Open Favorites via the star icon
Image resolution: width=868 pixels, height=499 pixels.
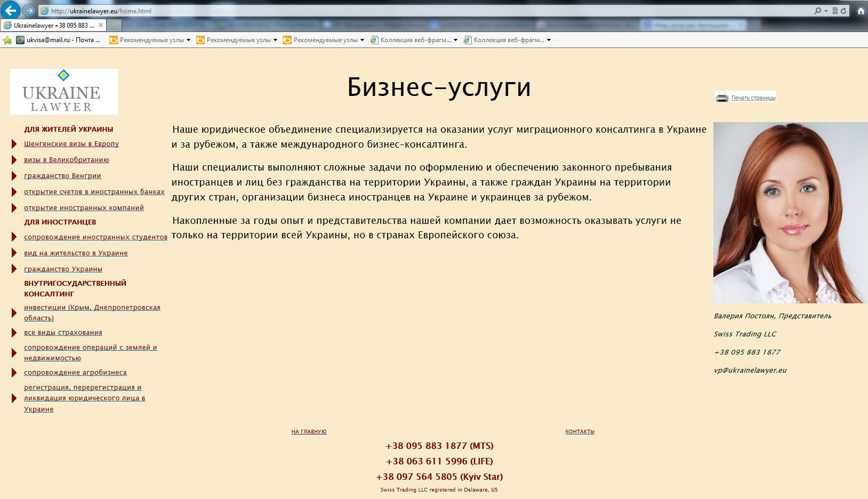(7, 39)
